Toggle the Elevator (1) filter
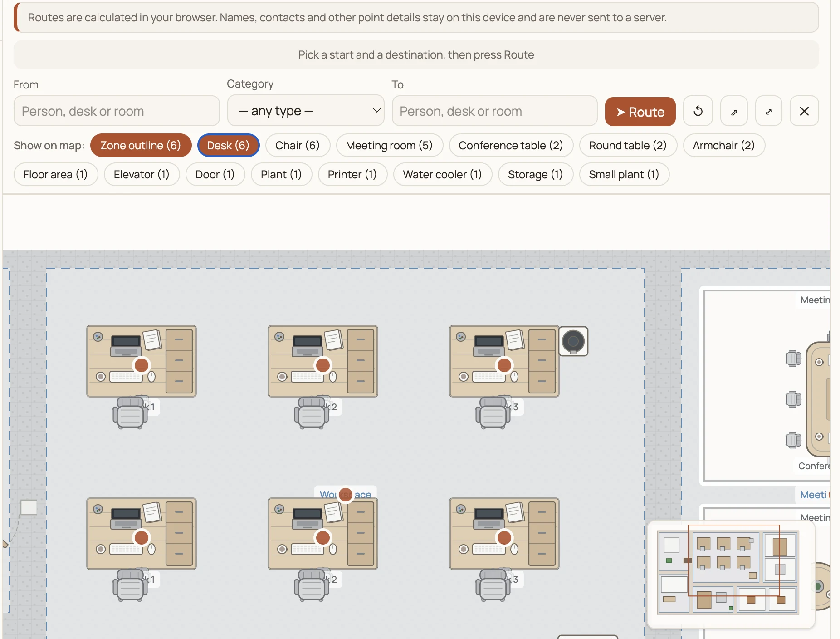Image resolution: width=840 pixels, height=639 pixels. point(142,174)
